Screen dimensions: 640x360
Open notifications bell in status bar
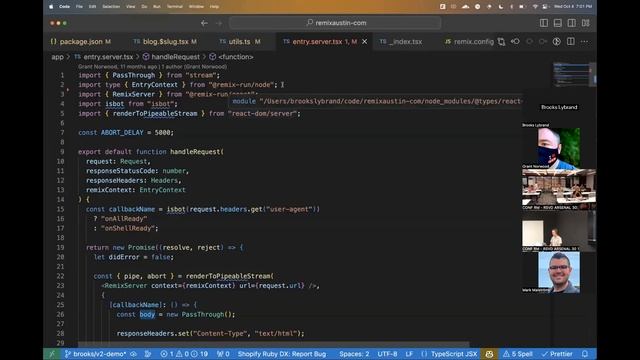click(x=585, y=354)
